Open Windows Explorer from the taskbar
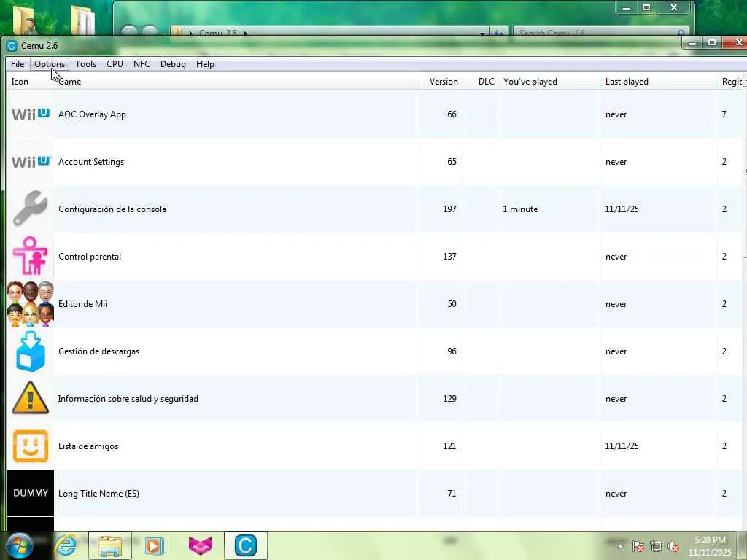Image resolution: width=747 pixels, height=560 pixels. [109, 545]
